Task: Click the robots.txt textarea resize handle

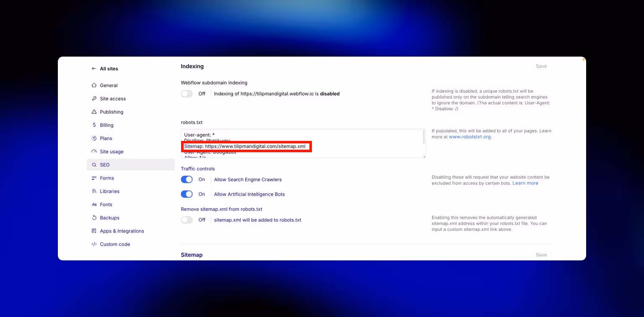Action: (x=423, y=156)
